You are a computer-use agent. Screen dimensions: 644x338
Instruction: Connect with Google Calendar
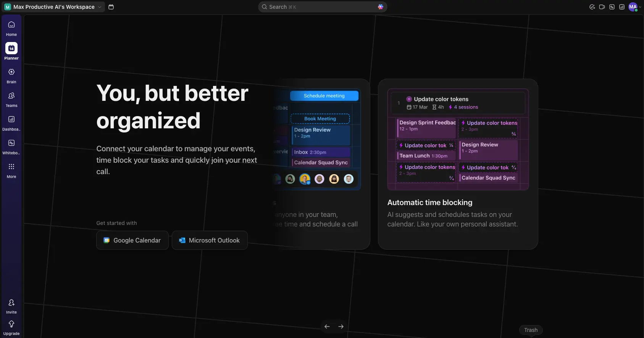tap(132, 240)
